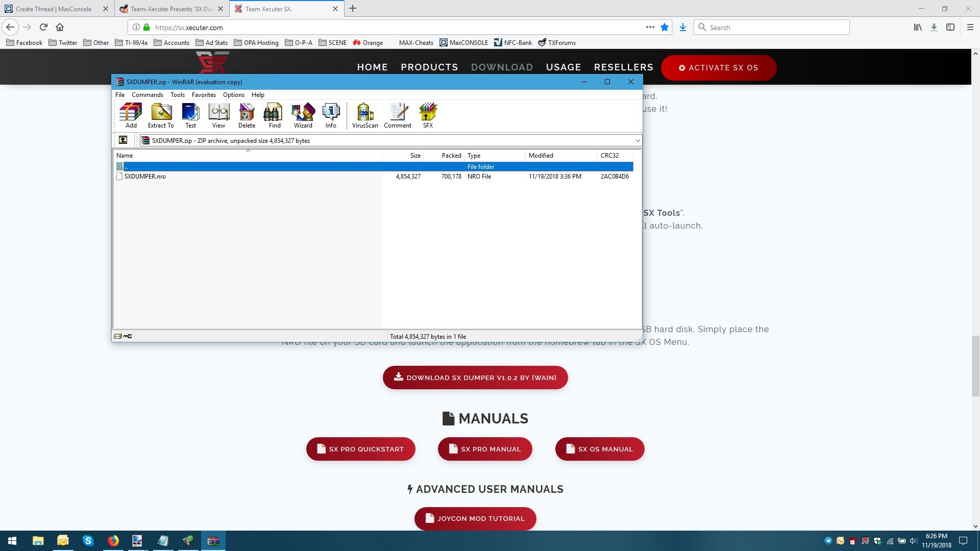Click inside the Firefox Search box
Viewport: 980px width, 551px height.
coord(772,28)
